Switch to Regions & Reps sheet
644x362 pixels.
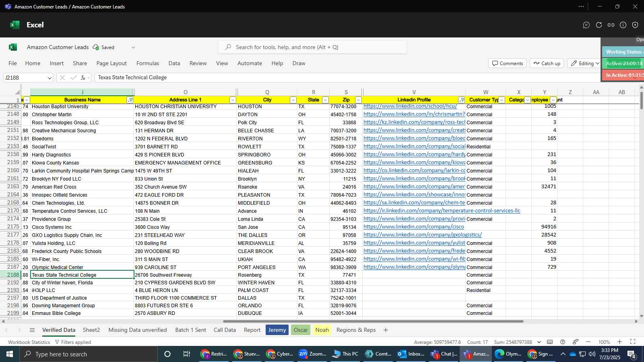[x=356, y=330]
